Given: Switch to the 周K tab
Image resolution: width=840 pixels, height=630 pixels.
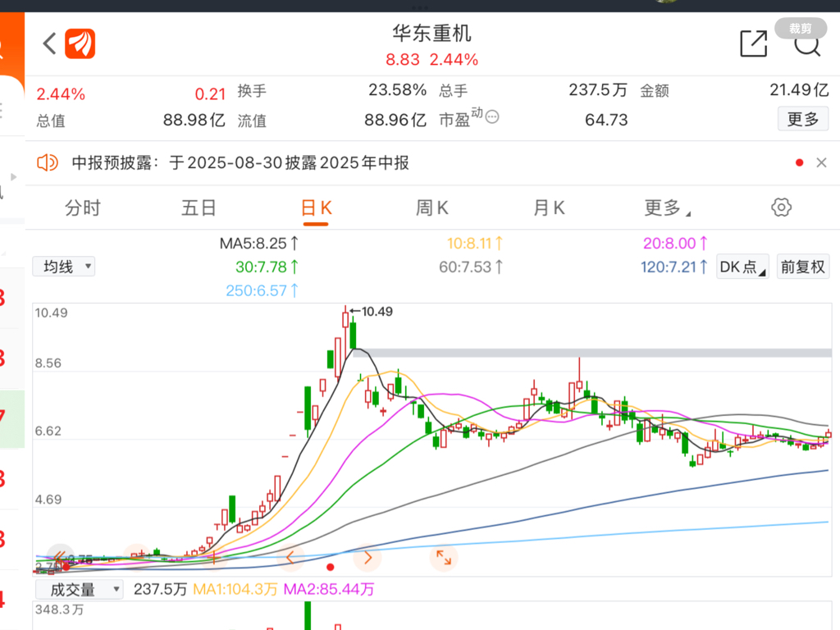Looking at the screenshot, I should click(x=431, y=208).
